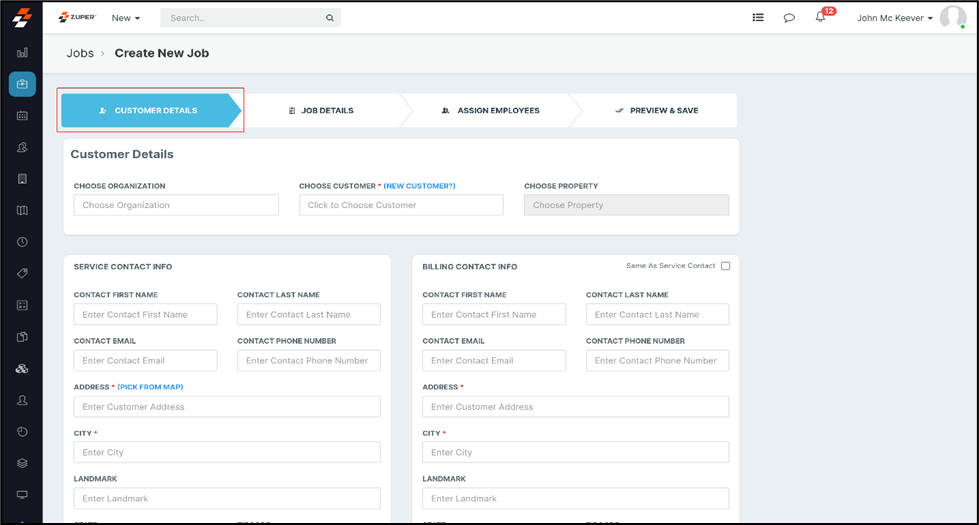Click the list view icon in the header
Image resolution: width=979 pixels, height=525 pixels.
click(x=758, y=18)
